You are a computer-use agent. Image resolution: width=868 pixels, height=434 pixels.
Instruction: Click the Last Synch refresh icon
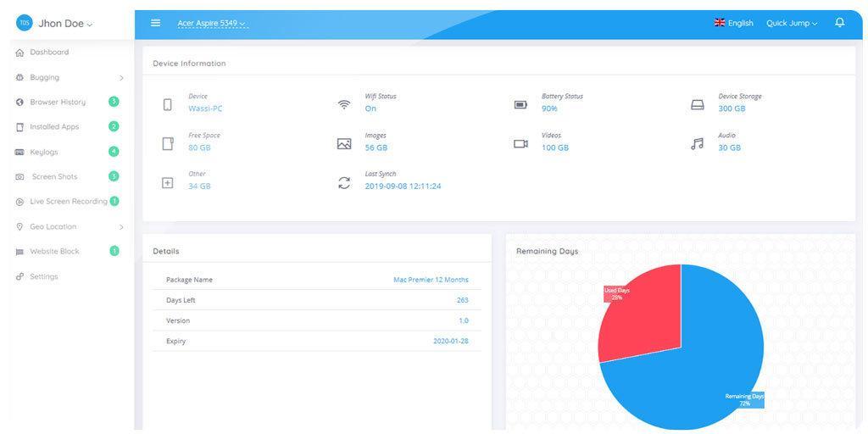click(x=344, y=183)
